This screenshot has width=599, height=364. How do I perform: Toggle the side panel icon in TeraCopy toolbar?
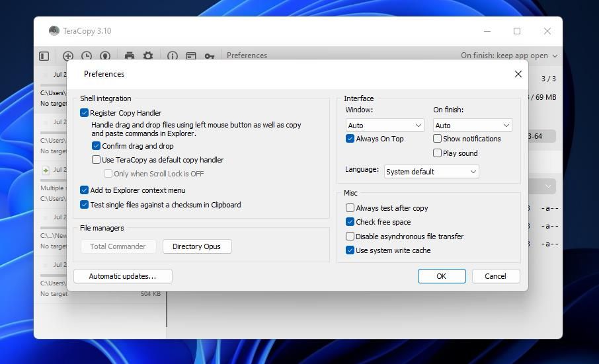pos(44,56)
